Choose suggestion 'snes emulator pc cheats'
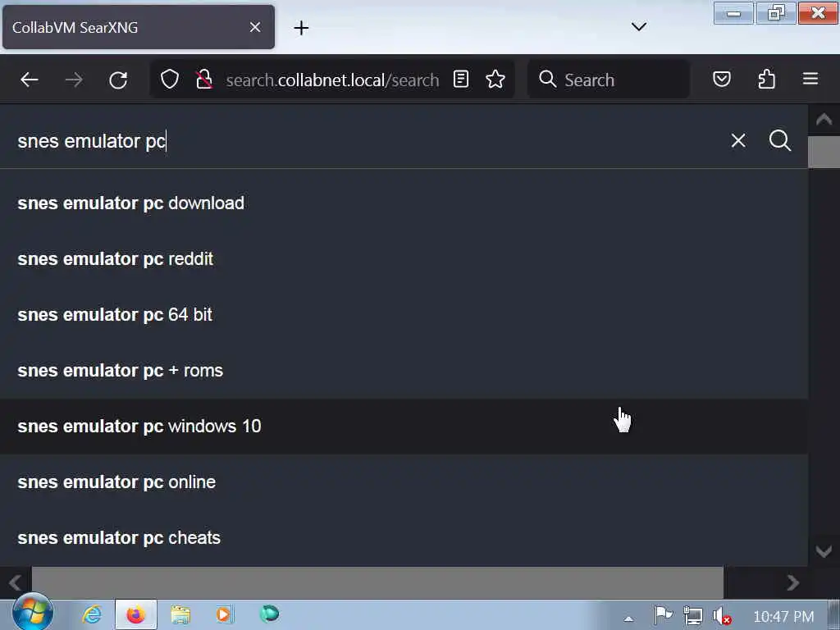Image resolution: width=840 pixels, height=630 pixels. point(404,537)
